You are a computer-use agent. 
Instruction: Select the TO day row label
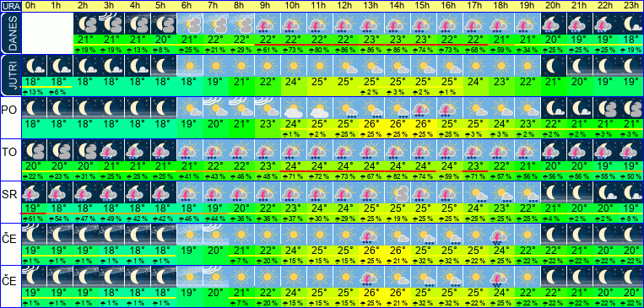click(9, 153)
